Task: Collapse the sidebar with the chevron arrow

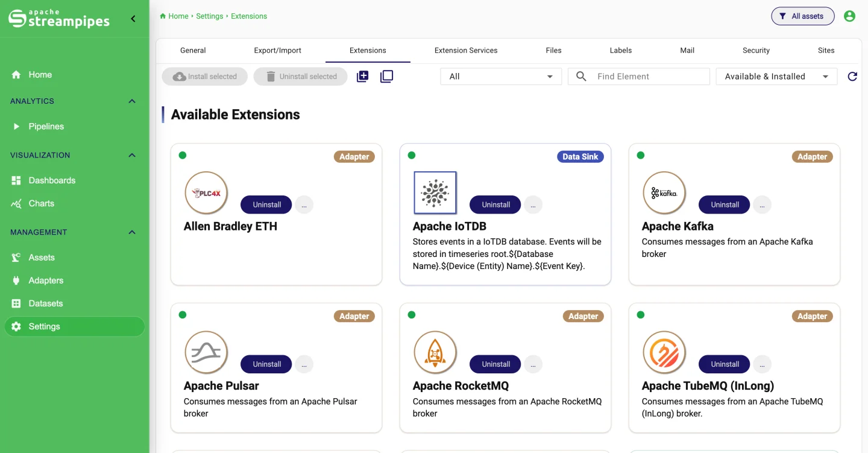Action: [133, 19]
